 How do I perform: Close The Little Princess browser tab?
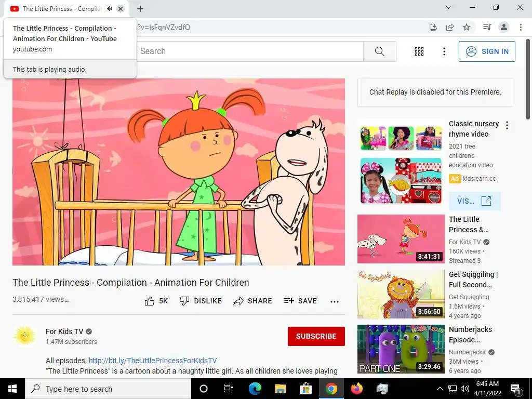121,9
